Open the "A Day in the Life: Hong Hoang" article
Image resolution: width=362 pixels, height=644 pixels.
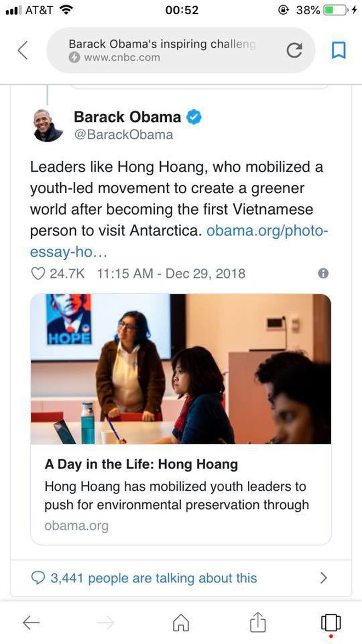coord(141,464)
